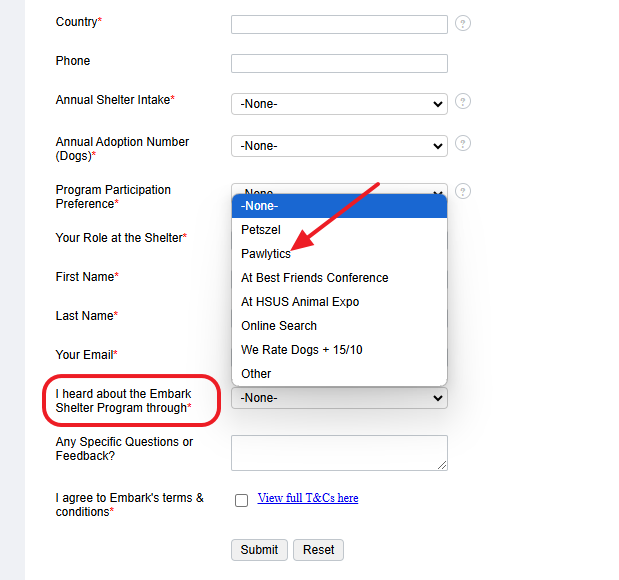
Task: Submit the shelter form
Action: pyautogui.click(x=259, y=550)
